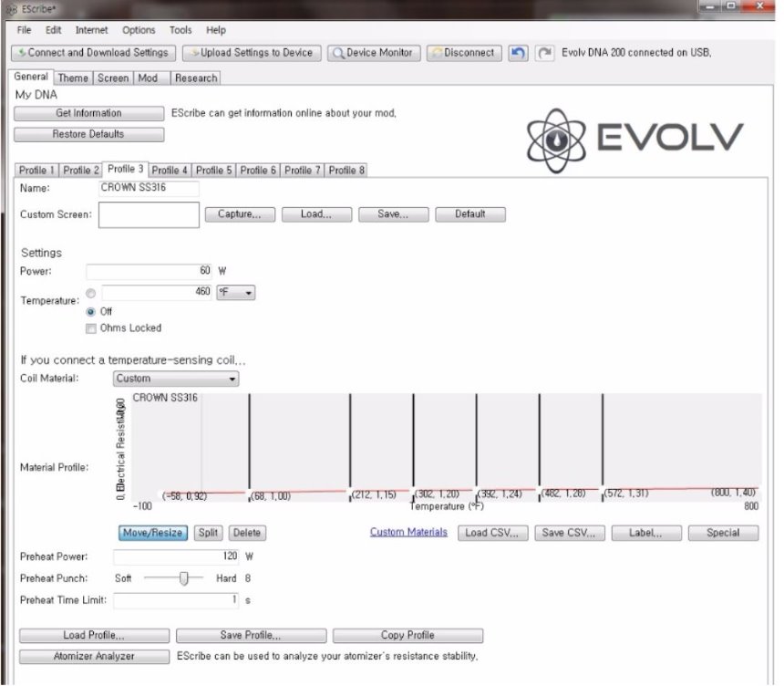This screenshot has height=686, width=784.
Task: Click the Preheat Punch slider handle
Action: (x=184, y=578)
